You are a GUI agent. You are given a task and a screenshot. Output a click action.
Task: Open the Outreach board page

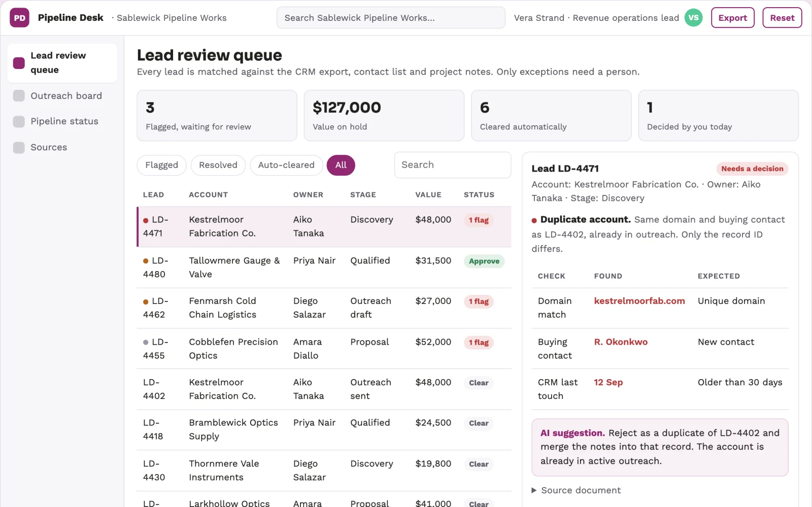pyautogui.click(x=62, y=96)
